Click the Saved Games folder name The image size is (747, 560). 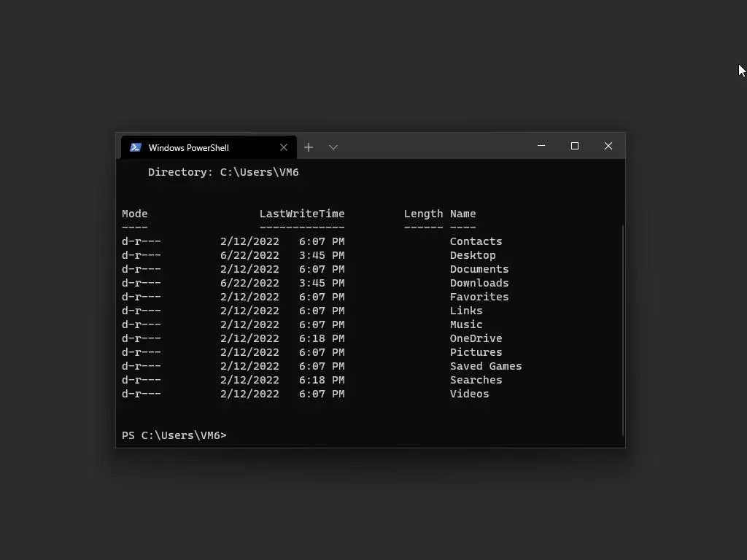coord(486,366)
